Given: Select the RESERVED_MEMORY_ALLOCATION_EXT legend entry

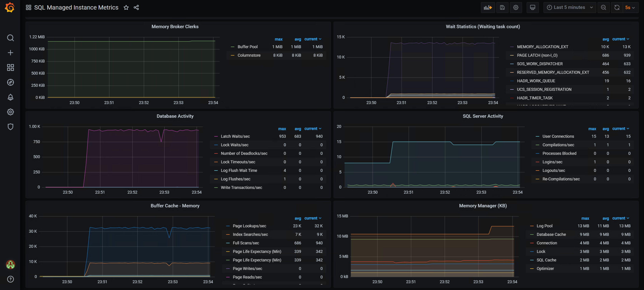Looking at the screenshot, I should tap(553, 72).
